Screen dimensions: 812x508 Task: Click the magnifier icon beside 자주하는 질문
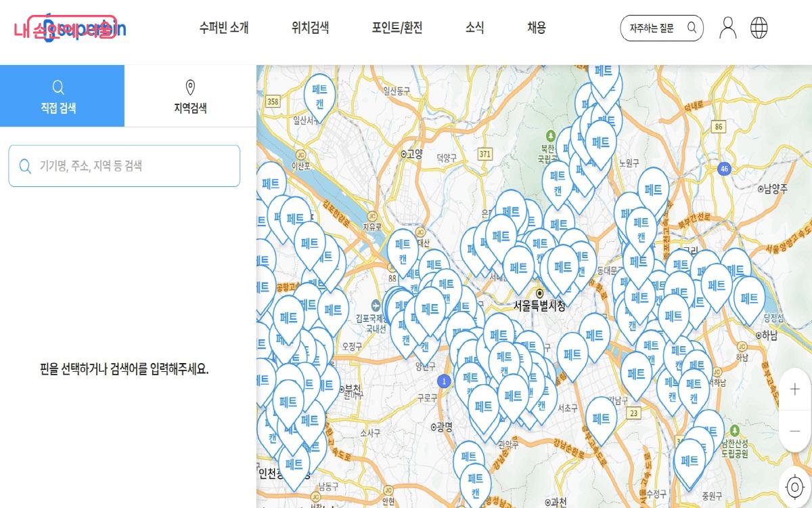point(692,28)
